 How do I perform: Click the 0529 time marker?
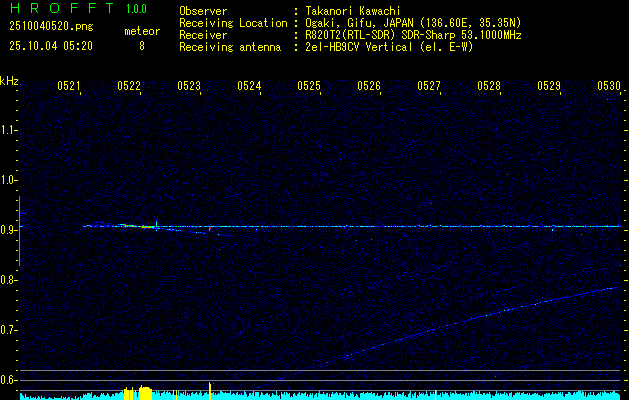click(x=549, y=85)
